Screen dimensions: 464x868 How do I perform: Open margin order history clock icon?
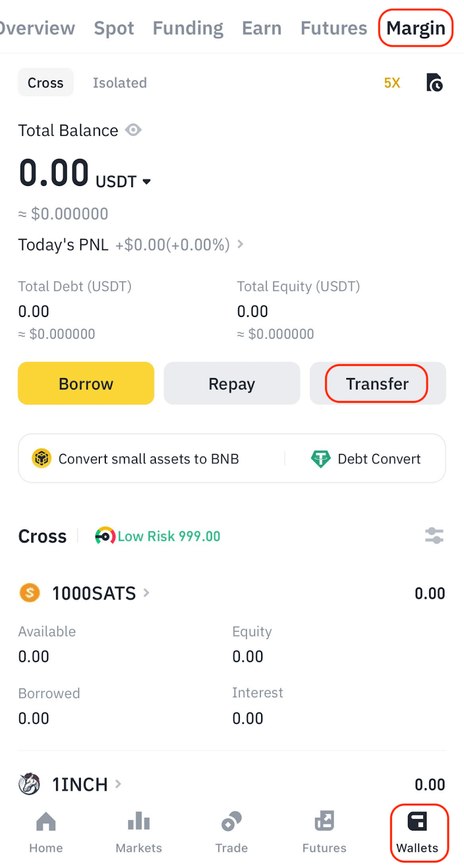tap(434, 83)
